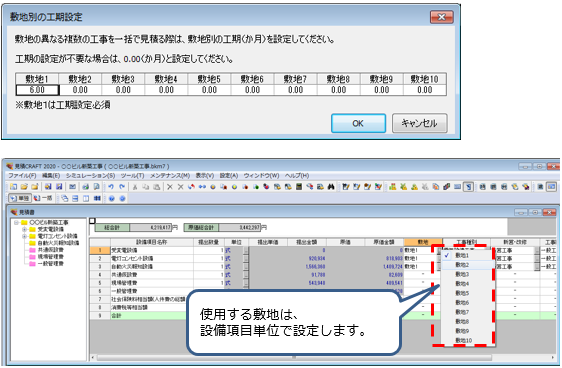Click the highlighted S toolbar icon
Image resolution: width=562 pixels, height=368 pixels.
(x=468, y=187)
